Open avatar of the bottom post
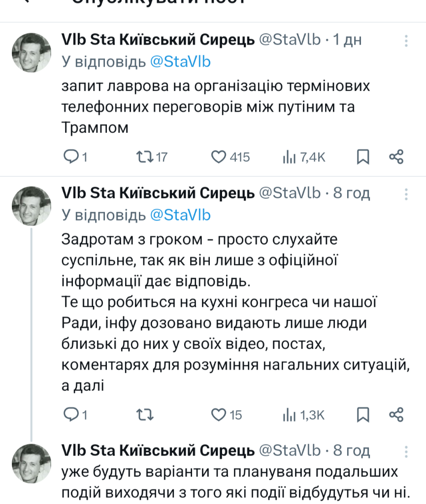Screen dimensions: 426x504 (31, 463)
